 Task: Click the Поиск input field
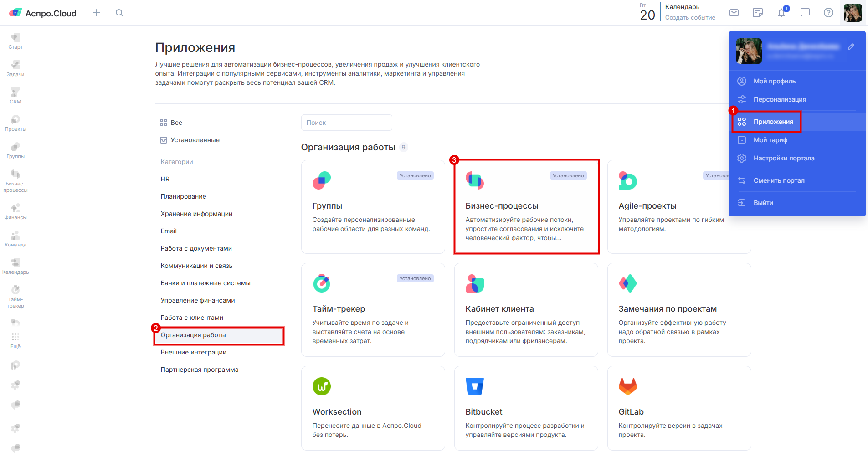[346, 123]
